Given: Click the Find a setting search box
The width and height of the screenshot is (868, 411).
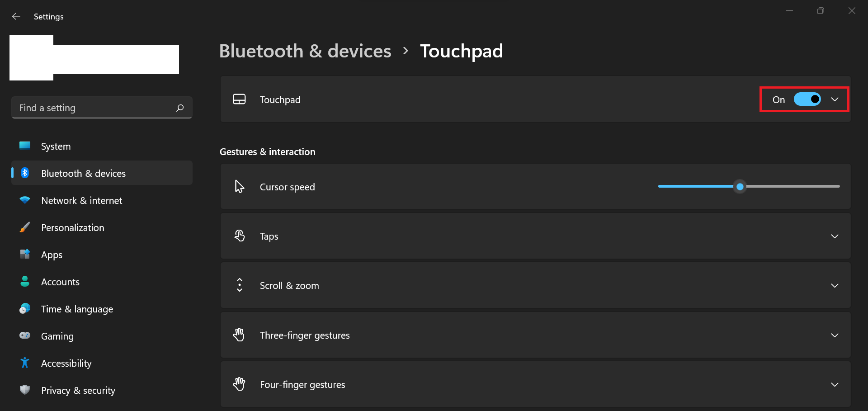Looking at the screenshot, I should 95,108.
